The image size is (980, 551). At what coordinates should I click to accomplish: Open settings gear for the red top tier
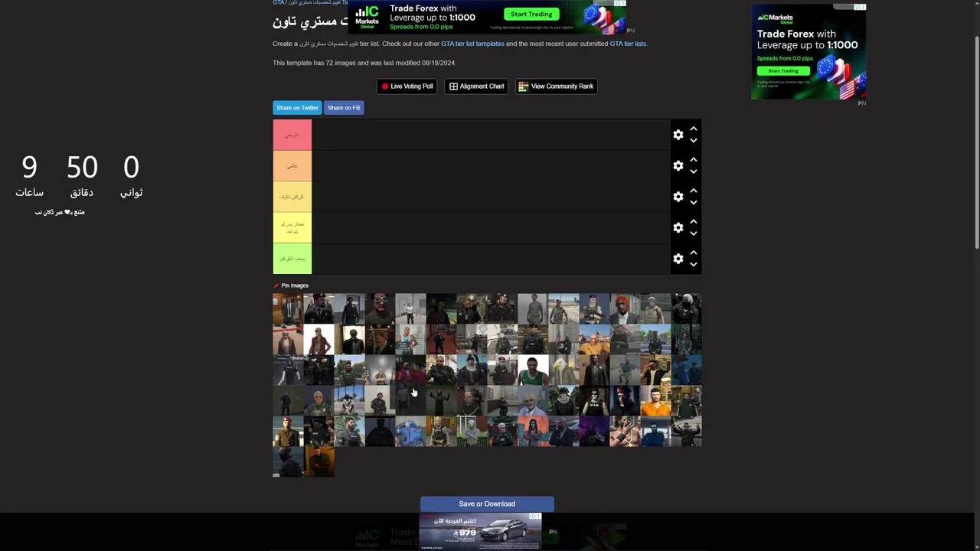click(x=678, y=135)
